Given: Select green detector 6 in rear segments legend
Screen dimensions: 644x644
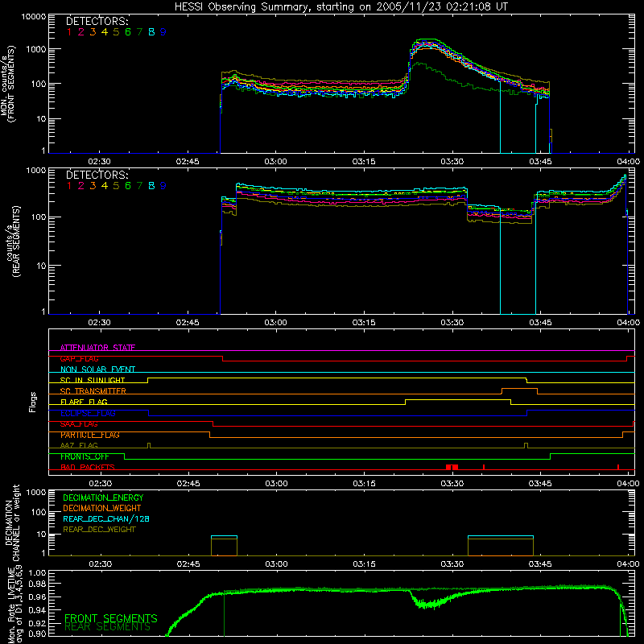Looking at the screenshot, I should point(128,186).
